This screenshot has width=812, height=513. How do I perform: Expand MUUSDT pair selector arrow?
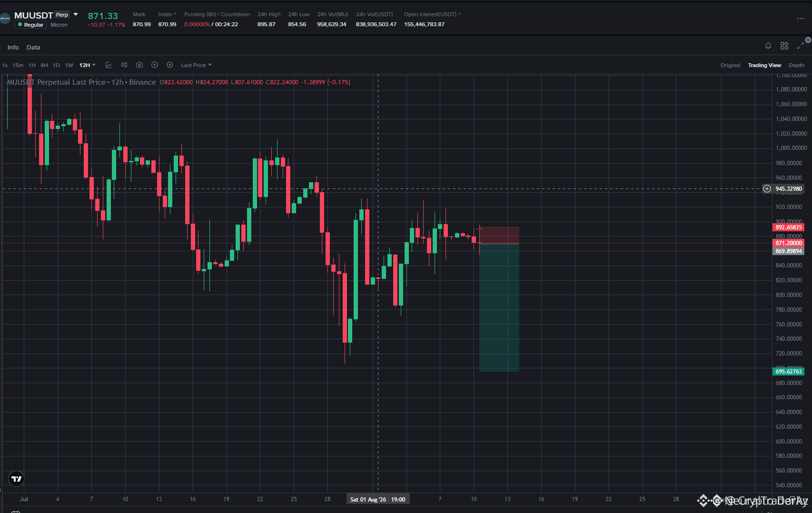pos(76,15)
